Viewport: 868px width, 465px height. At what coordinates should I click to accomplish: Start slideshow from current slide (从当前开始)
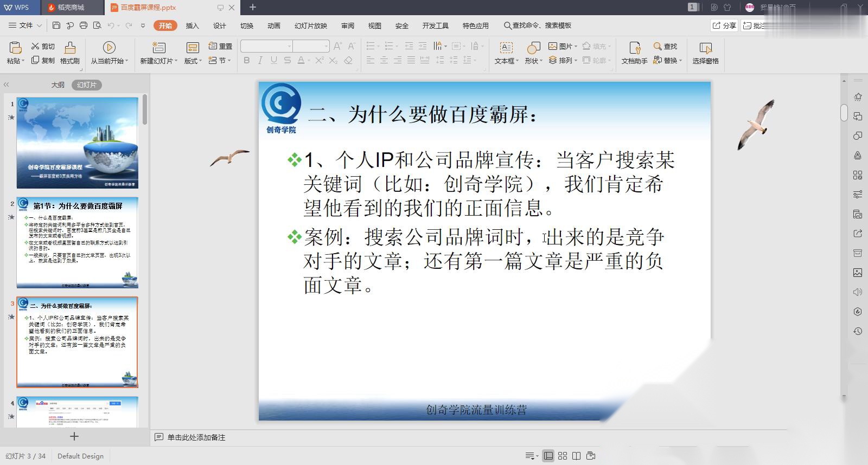click(109, 53)
